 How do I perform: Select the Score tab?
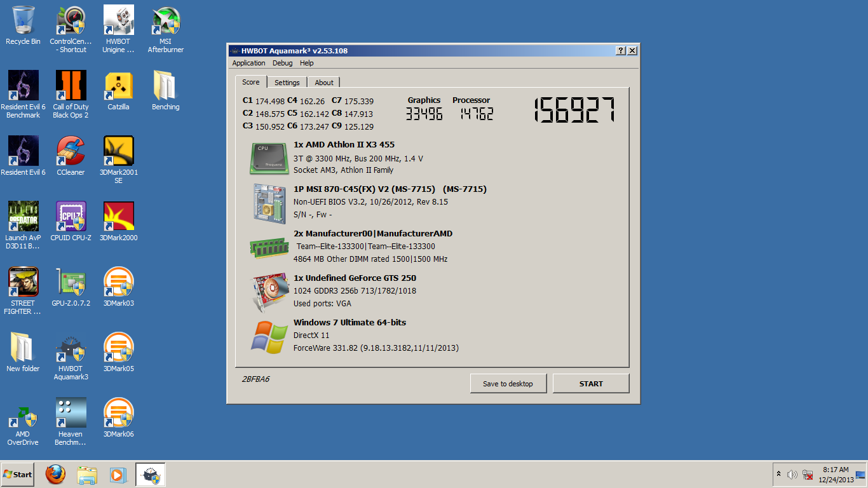click(x=251, y=82)
